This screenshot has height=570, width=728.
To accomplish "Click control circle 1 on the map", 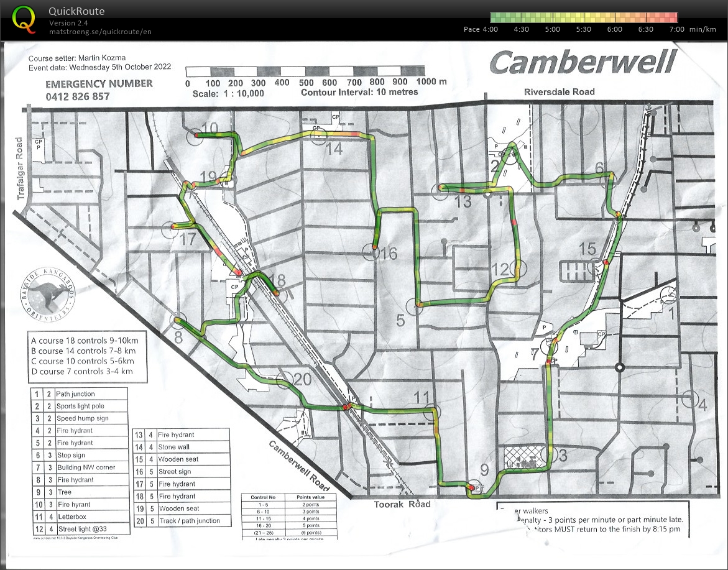I will [668, 294].
